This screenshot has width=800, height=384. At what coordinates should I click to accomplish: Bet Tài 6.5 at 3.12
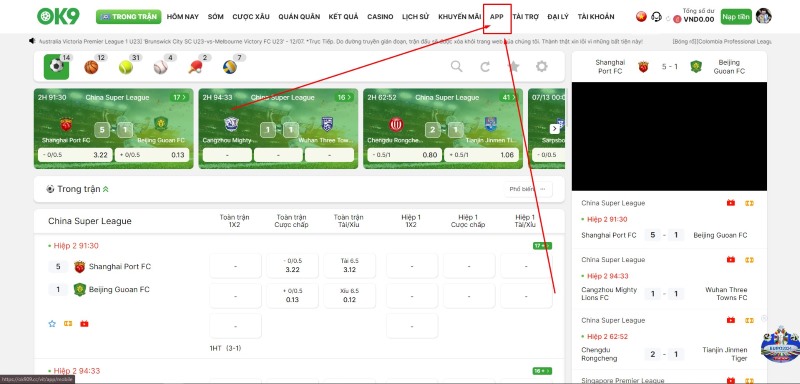pos(349,266)
